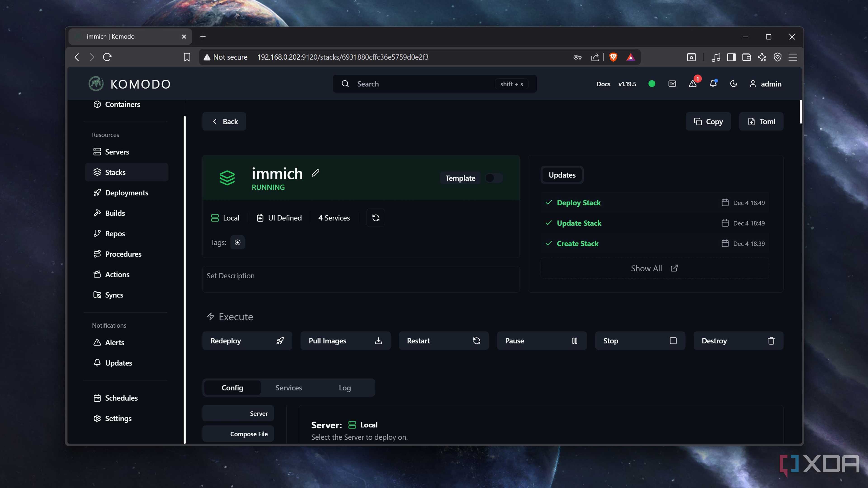This screenshot has width=868, height=488.
Task: Click the refresh stack icon next to 4 Services
Action: [376, 218]
